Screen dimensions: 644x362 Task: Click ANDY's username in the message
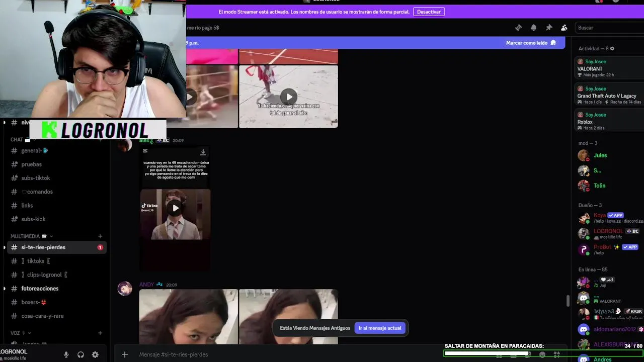(146, 285)
